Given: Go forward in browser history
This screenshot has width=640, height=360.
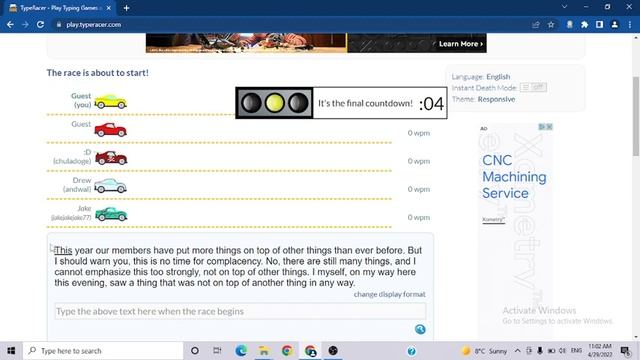Looking at the screenshot, I should click(x=25, y=24).
